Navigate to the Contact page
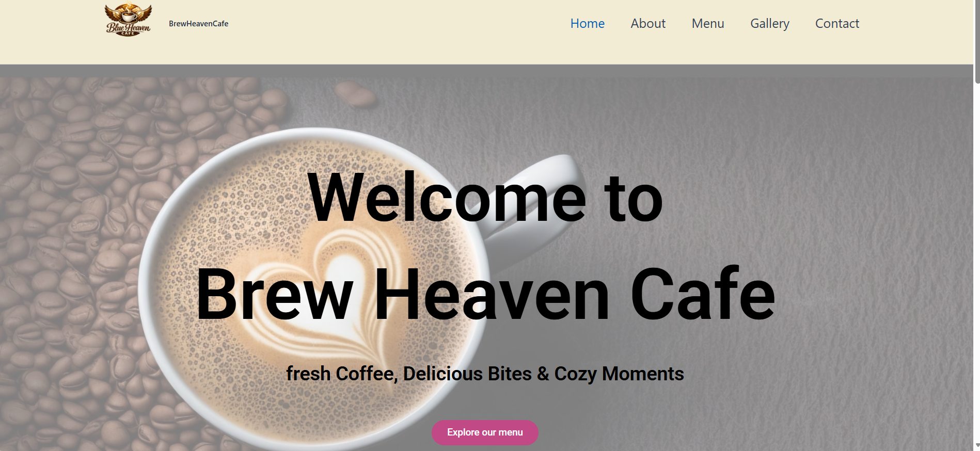The height and width of the screenshot is (451, 980). tap(837, 24)
